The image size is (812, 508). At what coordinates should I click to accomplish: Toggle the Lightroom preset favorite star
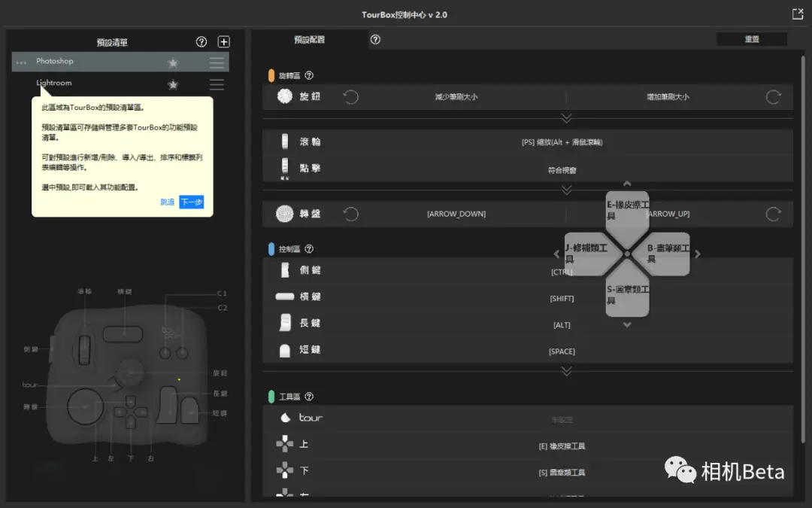coord(174,84)
